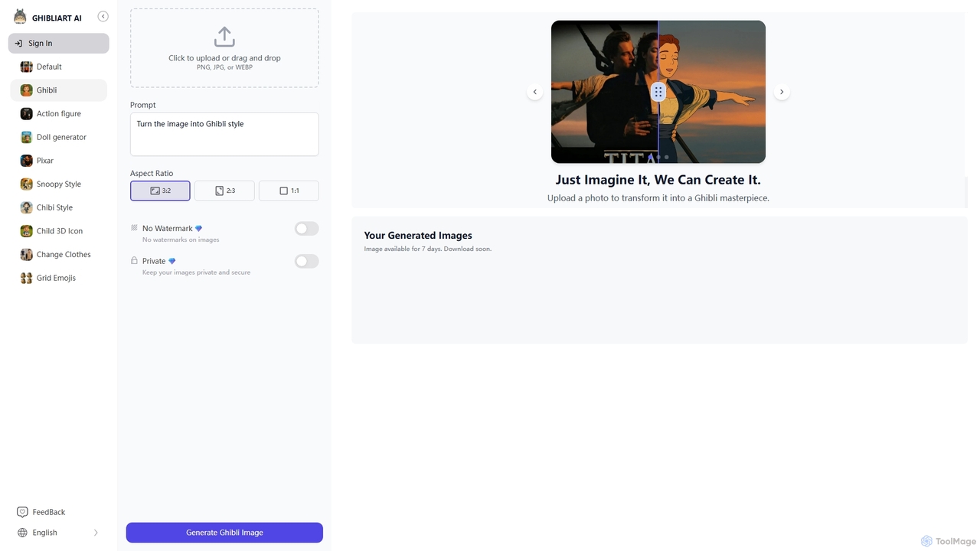Click the Ghibliart AI totoro logo icon
Screen dimensions: 980x551
(x=20, y=17)
